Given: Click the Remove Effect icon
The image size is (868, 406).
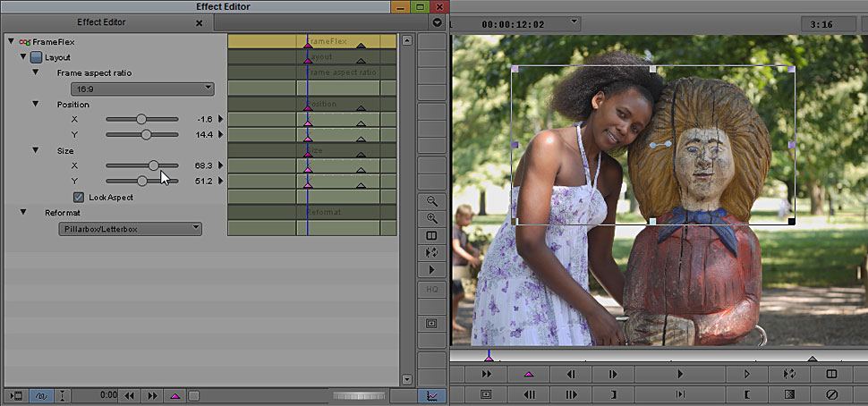Looking at the screenshot, I should (830, 393).
